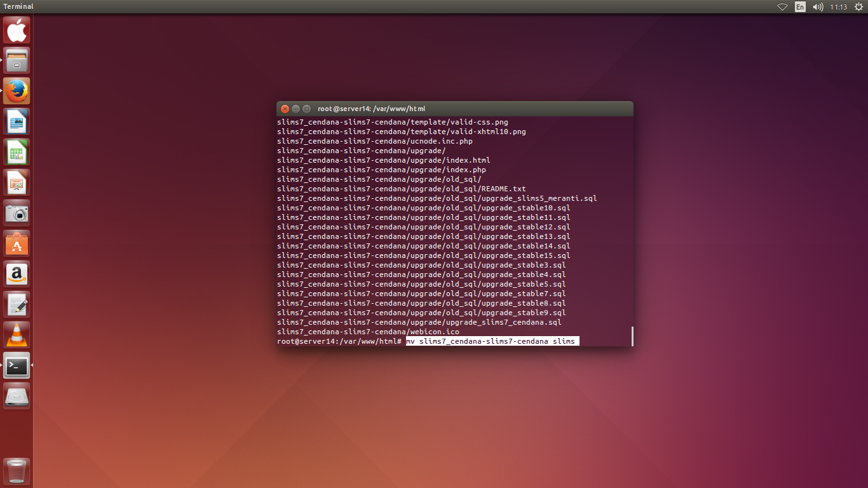Click the template/valid-css.png line
868x488 pixels.
tap(393, 122)
